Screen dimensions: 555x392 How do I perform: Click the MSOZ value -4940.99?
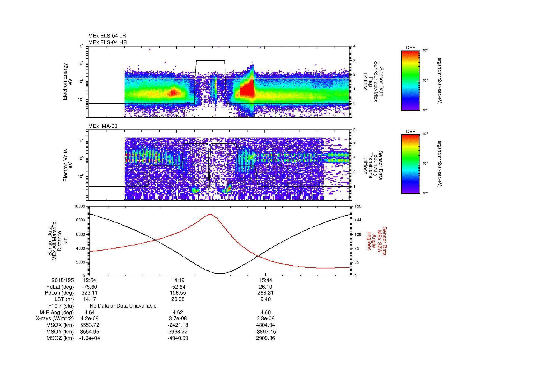pos(178,338)
